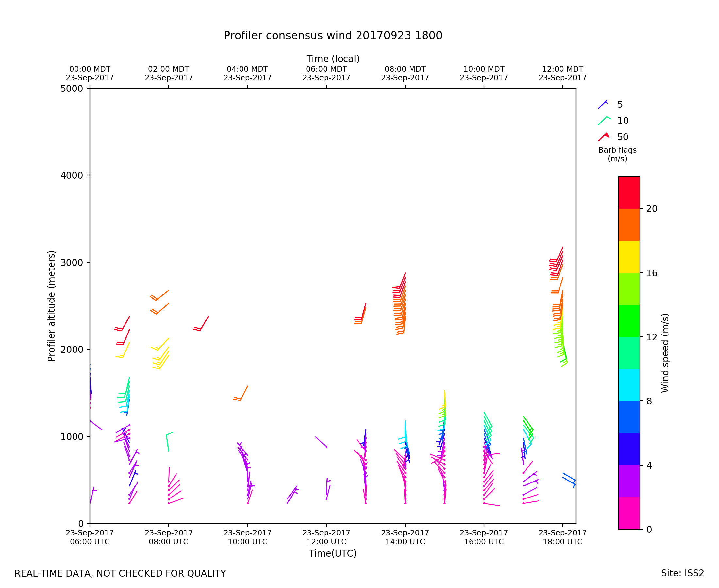Click the yellow segment of the wind speed colorbar
Screen dimensions: 719x588
pos(629,257)
